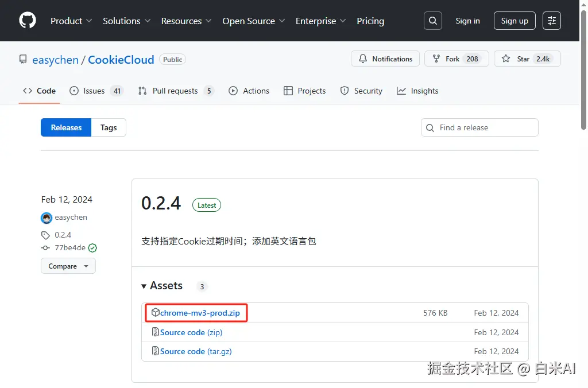This screenshot has width=588, height=388.
Task: Open the 0.2.4 release title
Action: click(x=161, y=204)
